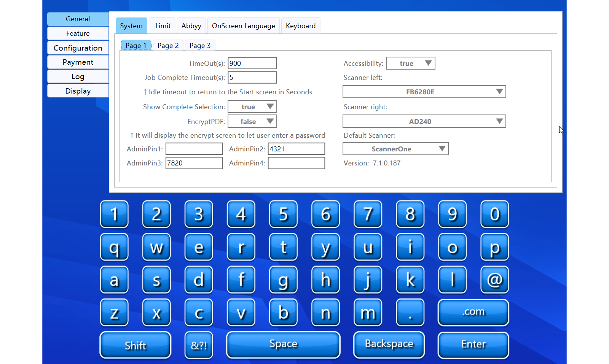Viewport: 609px width, 364px height.
Task: Tap the @ symbol key
Action: click(494, 280)
